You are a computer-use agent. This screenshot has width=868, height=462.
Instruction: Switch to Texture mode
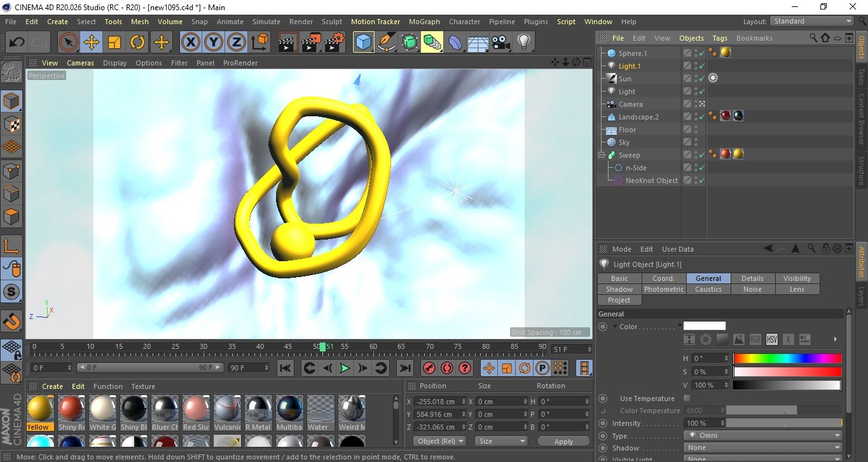tap(12, 124)
